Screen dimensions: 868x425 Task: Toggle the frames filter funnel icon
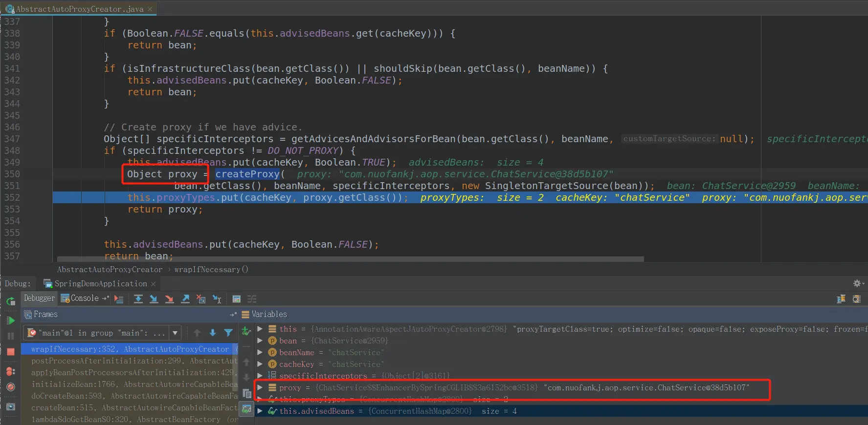point(228,333)
